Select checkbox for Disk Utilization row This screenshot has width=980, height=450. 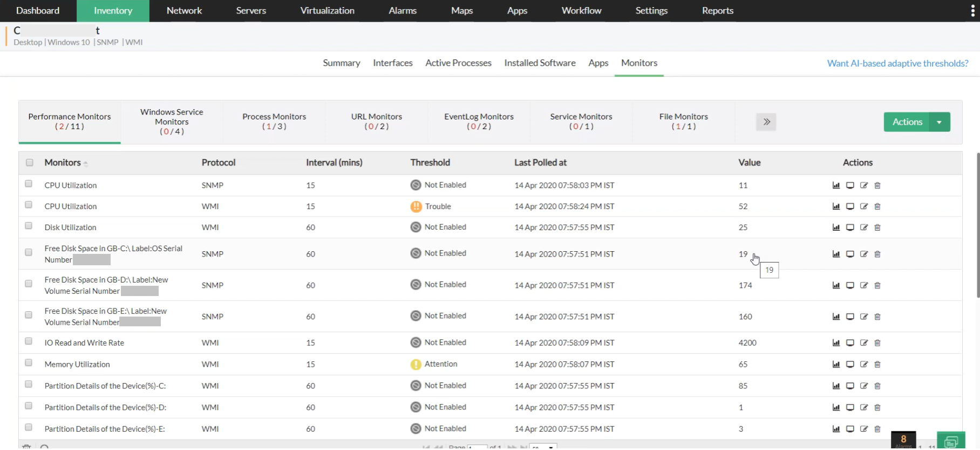point(29,226)
